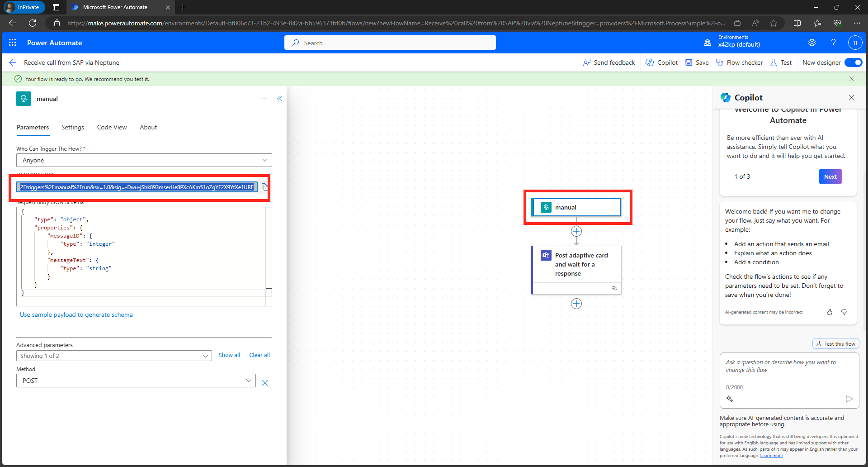
Task: Switch to the Settings tab
Action: coord(73,127)
